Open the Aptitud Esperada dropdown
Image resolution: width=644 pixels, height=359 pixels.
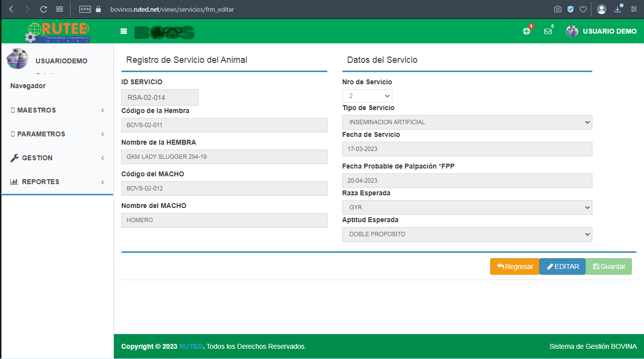click(x=467, y=234)
